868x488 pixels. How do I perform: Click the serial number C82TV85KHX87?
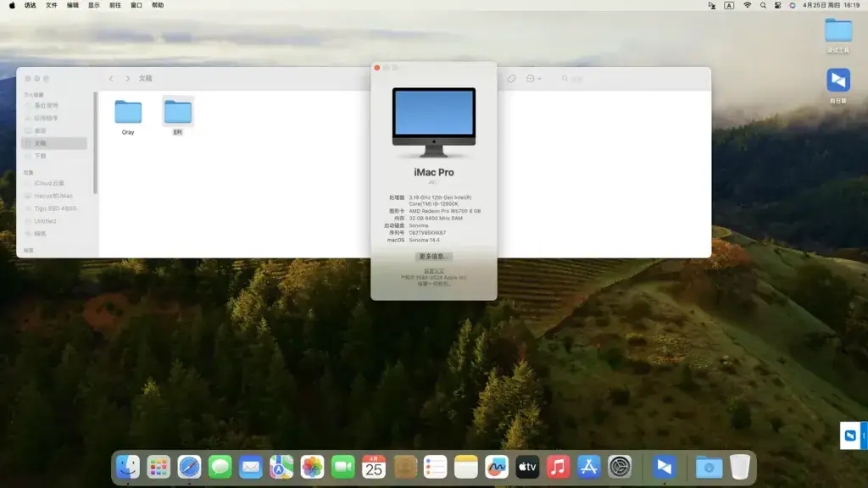point(427,233)
